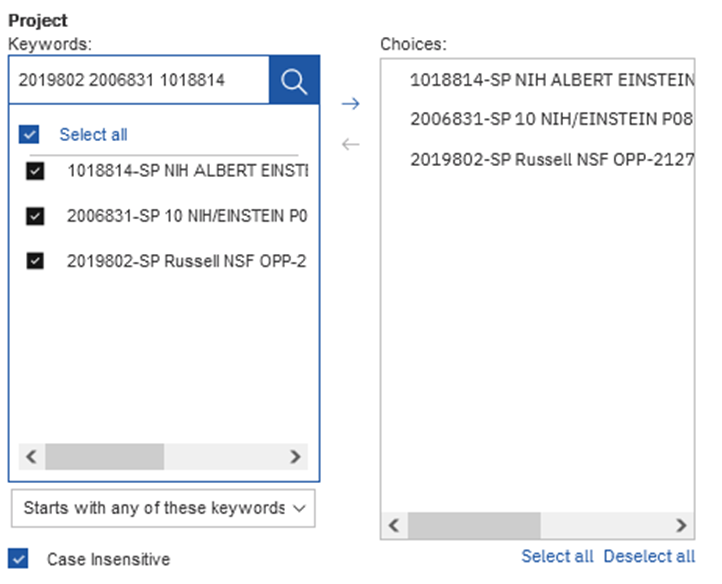Click the 'Deselect all' link
Screen dimensions: 722x584
pyautogui.click(x=649, y=556)
